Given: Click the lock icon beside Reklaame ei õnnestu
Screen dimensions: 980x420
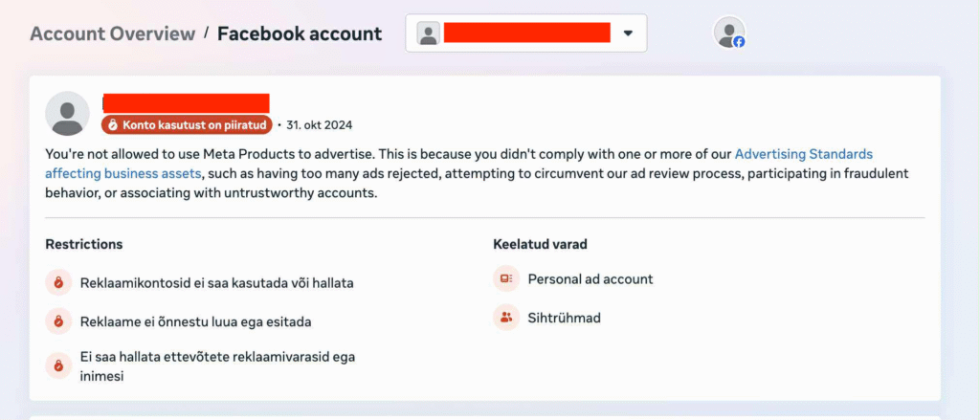Looking at the screenshot, I should tap(58, 321).
